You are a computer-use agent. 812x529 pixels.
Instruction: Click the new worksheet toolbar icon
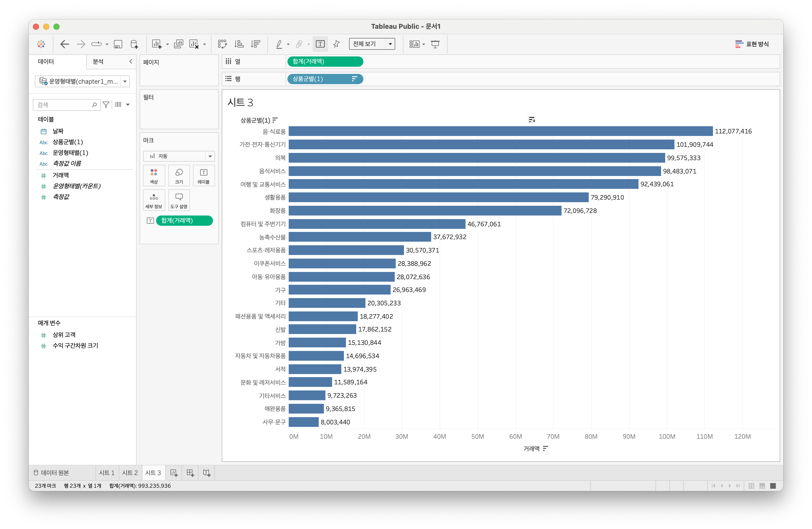pyautogui.click(x=157, y=44)
